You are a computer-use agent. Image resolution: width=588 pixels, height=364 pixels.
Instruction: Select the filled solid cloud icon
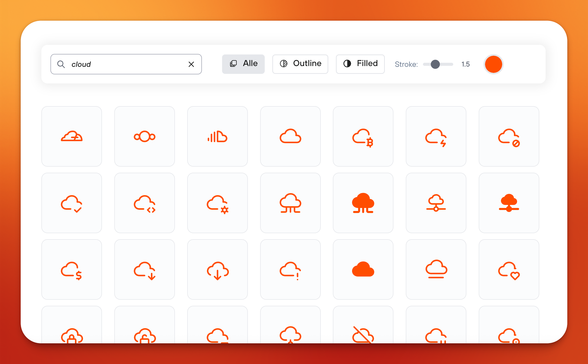coord(363,270)
